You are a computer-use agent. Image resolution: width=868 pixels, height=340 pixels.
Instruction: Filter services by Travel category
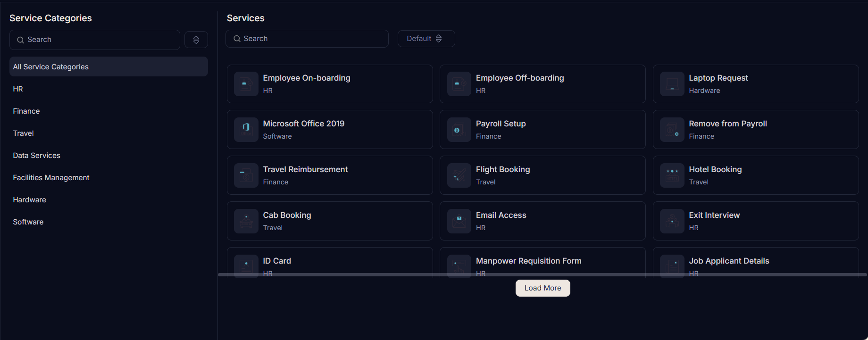click(108, 133)
